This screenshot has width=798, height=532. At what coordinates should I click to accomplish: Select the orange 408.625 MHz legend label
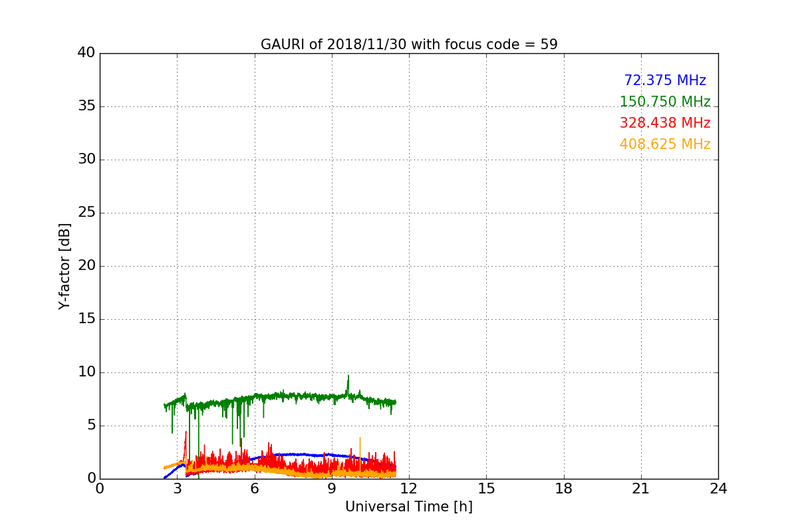(665, 144)
